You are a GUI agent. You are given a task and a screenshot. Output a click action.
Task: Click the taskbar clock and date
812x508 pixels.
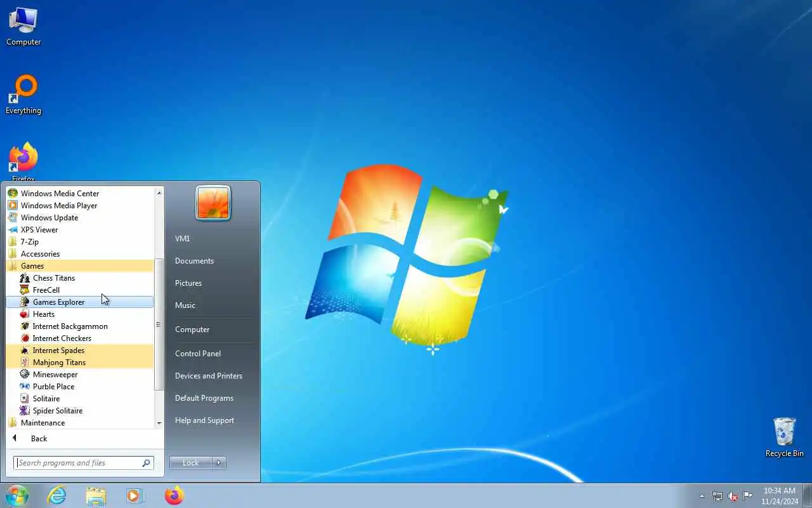click(779, 496)
